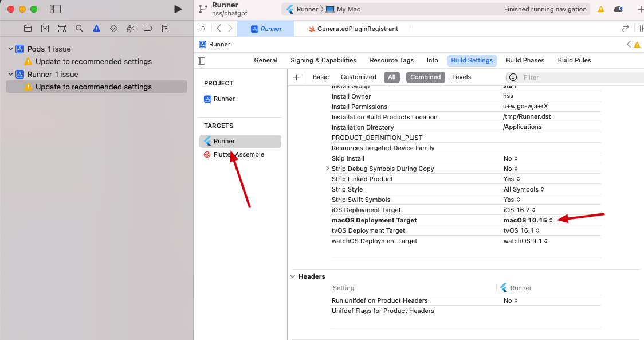
Task: Change Run unifdef on Product Headers value
Action: pyautogui.click(x=511, y=300)
